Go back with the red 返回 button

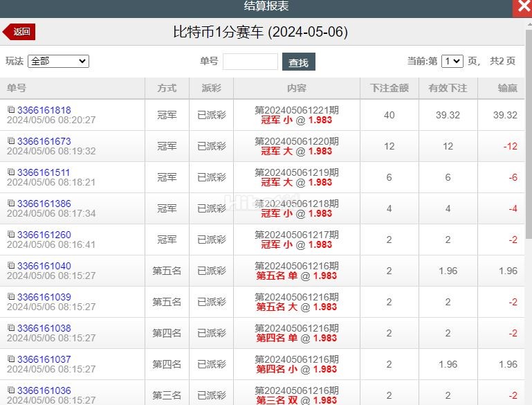(x=19, y=32)
